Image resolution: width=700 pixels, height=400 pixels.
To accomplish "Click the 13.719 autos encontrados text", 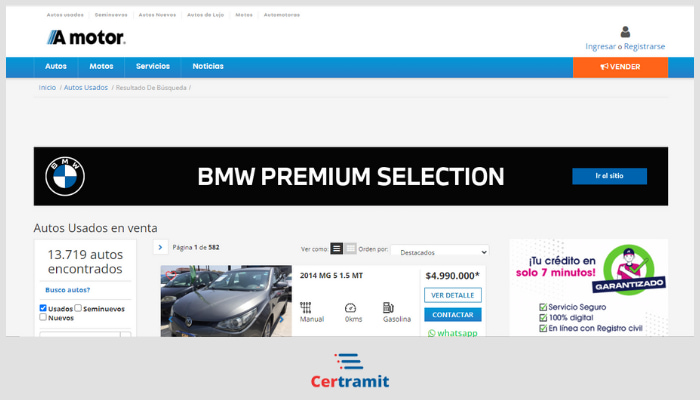I will [85, 262].
